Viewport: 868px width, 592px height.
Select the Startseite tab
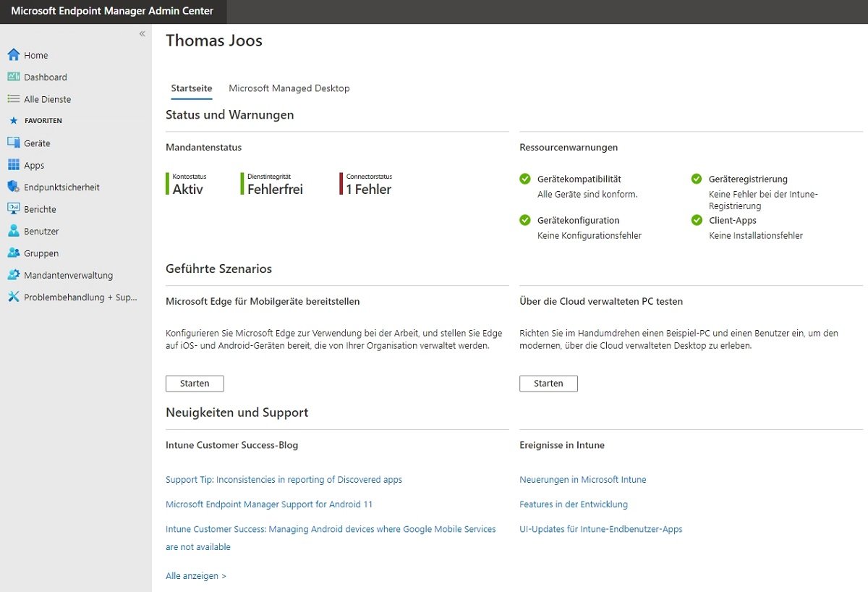point(191,88)
